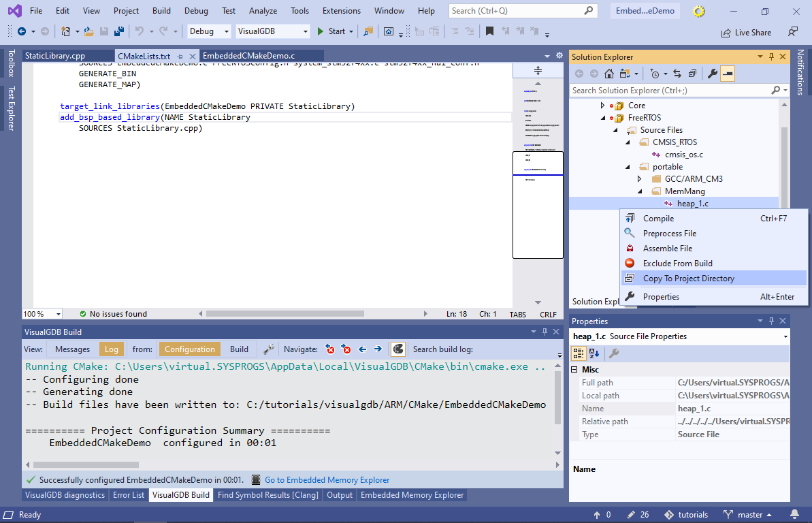Click the Live Share icon

pyautogui.click(x=726, y=33)
